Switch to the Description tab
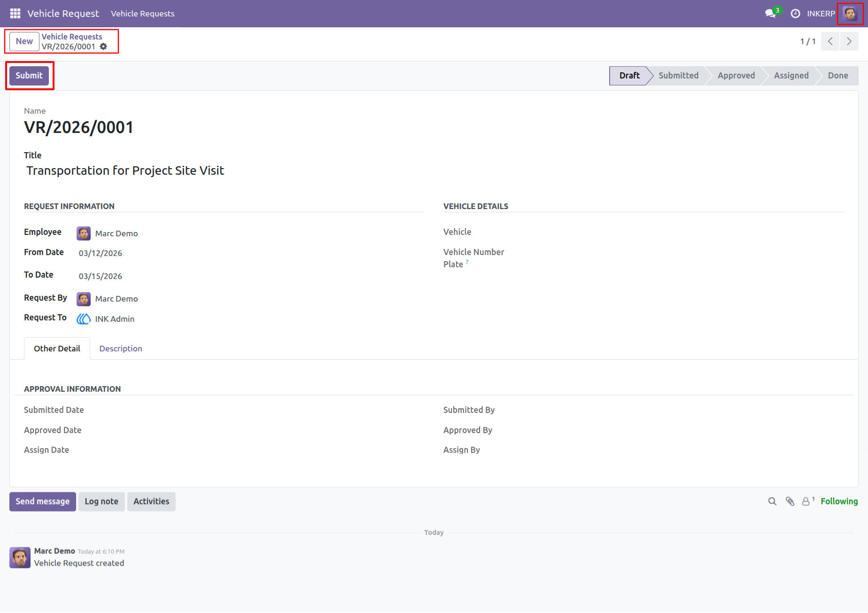Image resolution: width=868 pixels, height=613 pixels. (x=121, y=349)
